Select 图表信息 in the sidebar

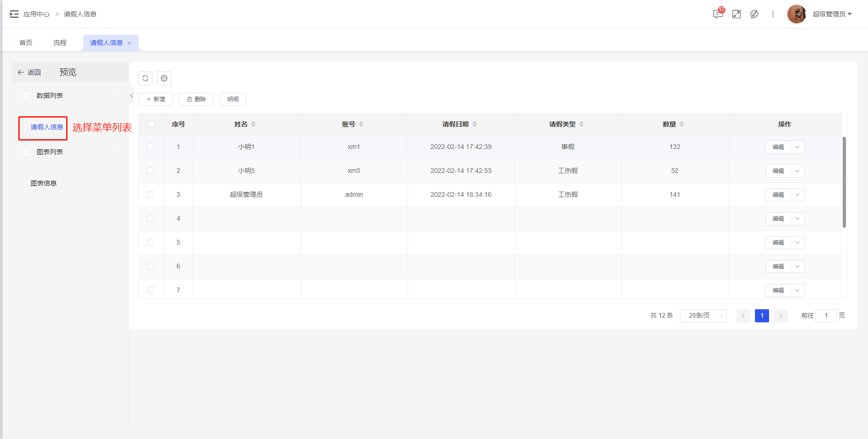(x=44, y=183)
